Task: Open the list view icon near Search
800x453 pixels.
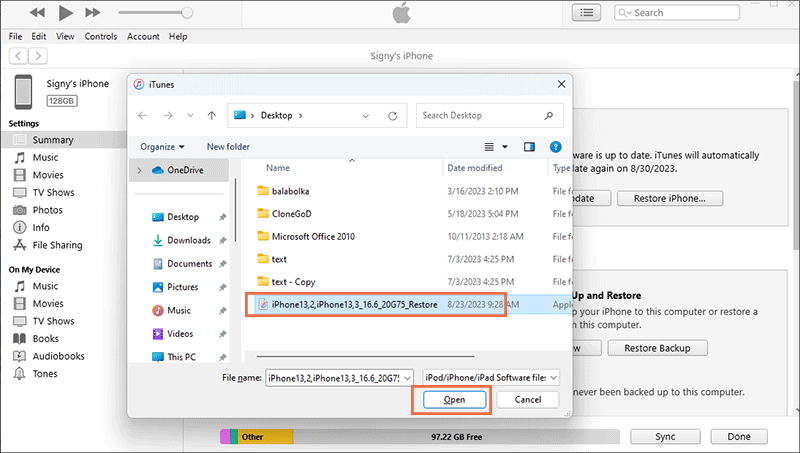Action: [x=586, y=13]
